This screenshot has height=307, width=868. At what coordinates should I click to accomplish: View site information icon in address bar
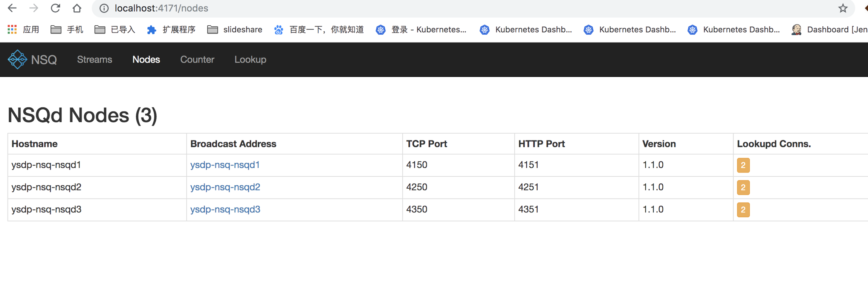[x=104, y=8]
